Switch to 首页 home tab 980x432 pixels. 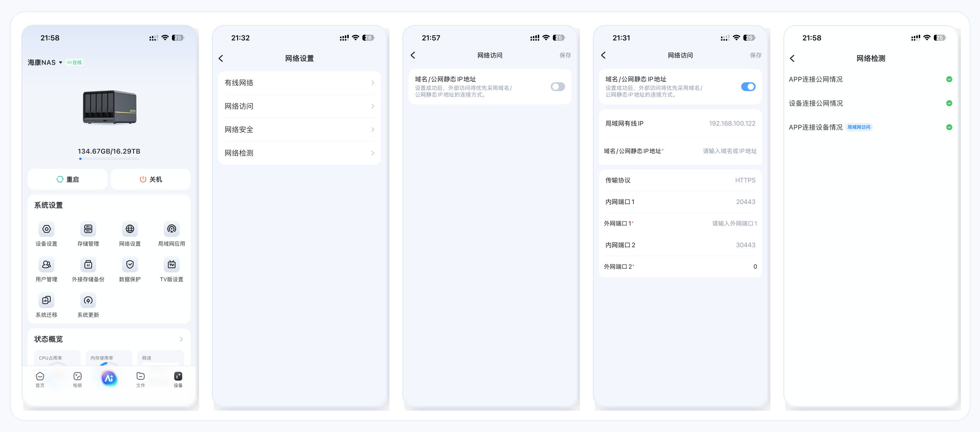pos(40,380)
